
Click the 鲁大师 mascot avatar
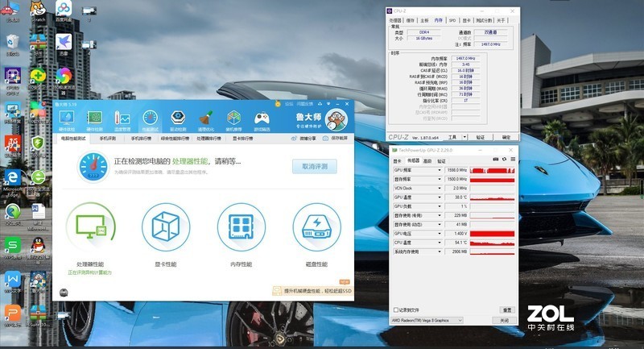point(336,119)
